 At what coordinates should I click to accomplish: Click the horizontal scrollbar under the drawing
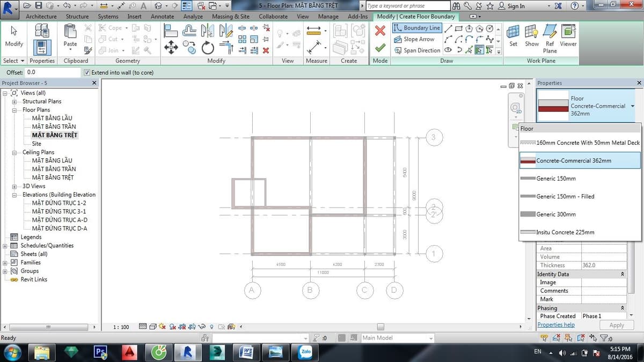(x=380, y=327)
